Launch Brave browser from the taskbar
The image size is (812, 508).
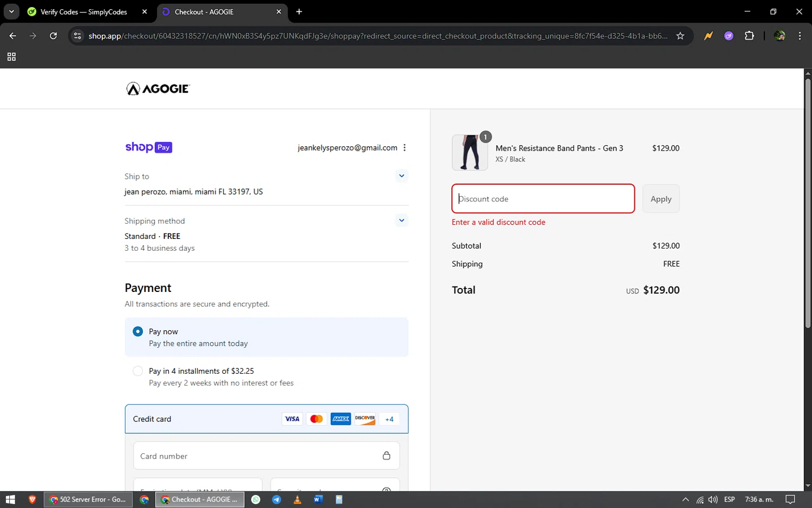[32, 499]
